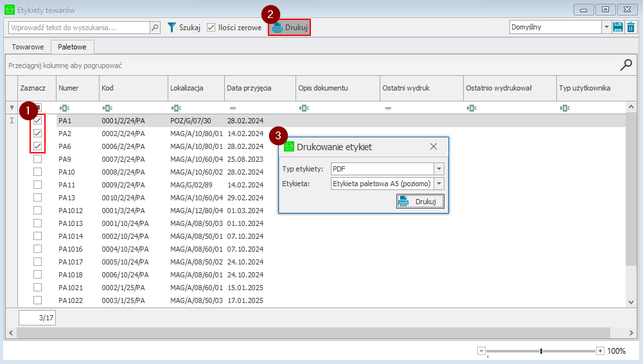The width and height of the screenshot is (643, 364).
Task: Switch to the Towarowe tab
Action: coord(28,47)
